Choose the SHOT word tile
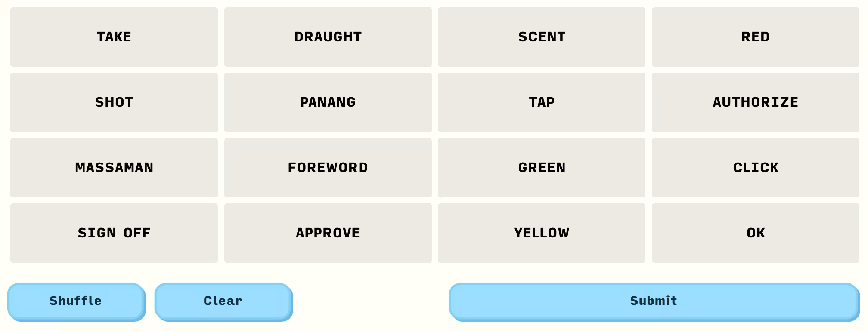 [x=114, y=102]
